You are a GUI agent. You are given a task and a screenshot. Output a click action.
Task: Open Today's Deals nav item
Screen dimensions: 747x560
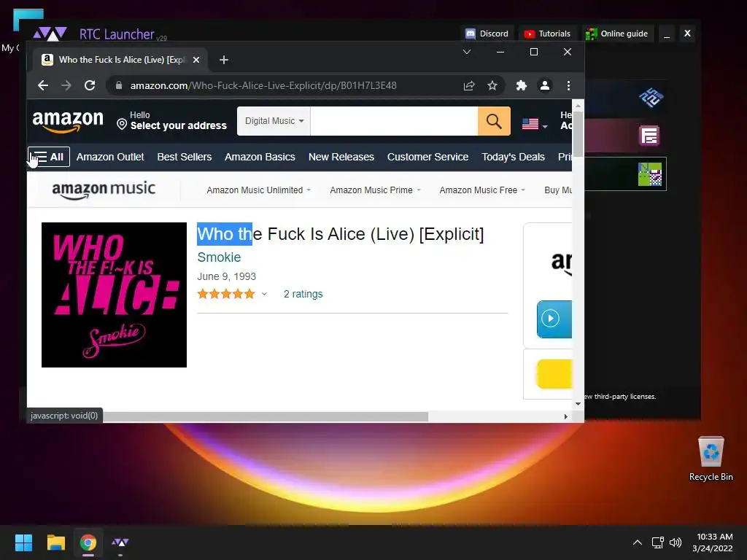click(513, 157)
